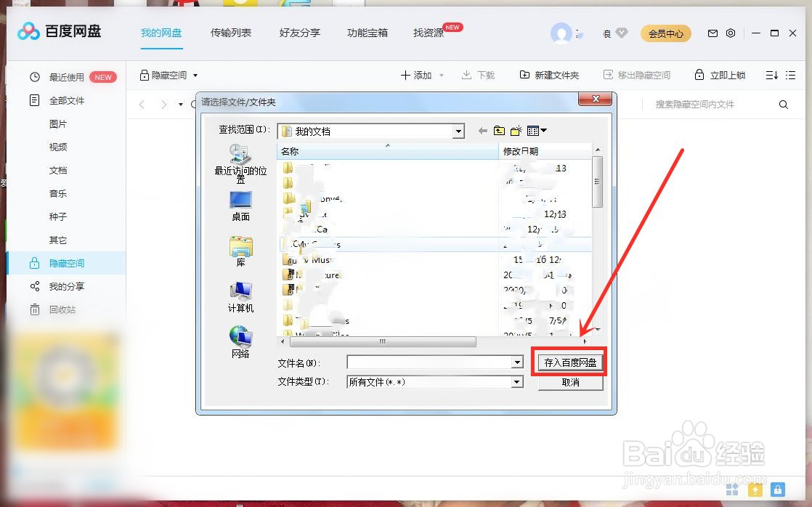Screen dimensions: 812x507
Task: Select 最近访问的位置 in places bar
Action: coord(240,163)
